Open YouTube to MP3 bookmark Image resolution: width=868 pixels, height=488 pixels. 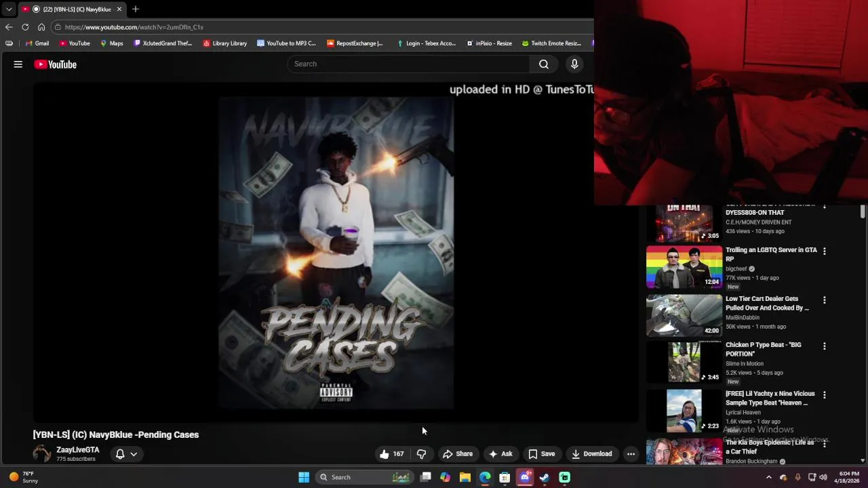pos(286,43)
